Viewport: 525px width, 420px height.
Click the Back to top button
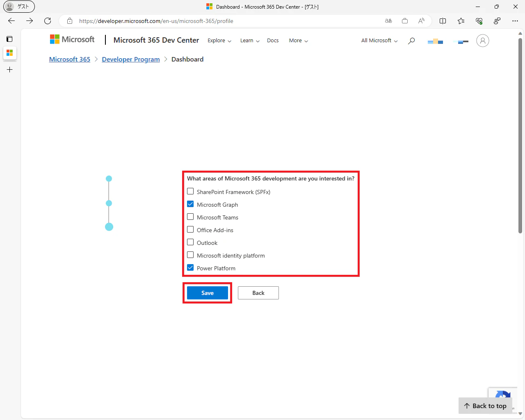point(485,406)
